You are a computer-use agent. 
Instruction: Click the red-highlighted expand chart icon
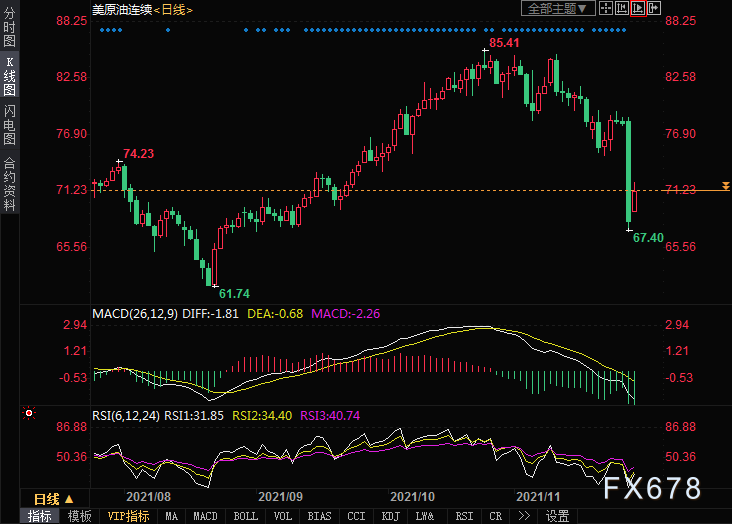(x=638, y=8)
